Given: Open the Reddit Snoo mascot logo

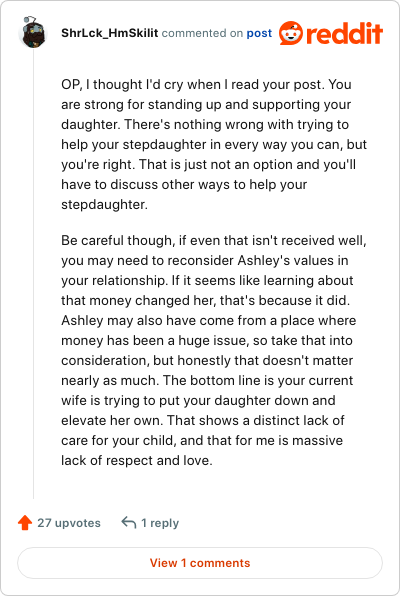Looking at the screenshot, I should pyautogui.click(x=291, y=33).
